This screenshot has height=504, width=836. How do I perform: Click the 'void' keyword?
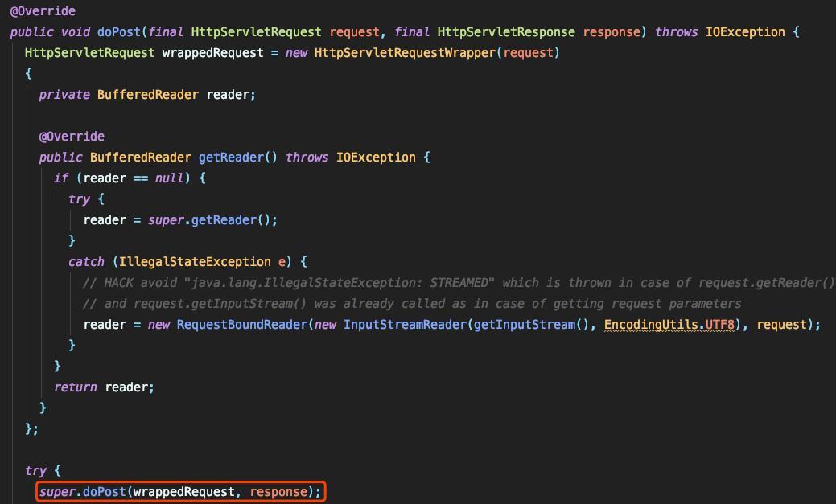[x=75, y=32]
